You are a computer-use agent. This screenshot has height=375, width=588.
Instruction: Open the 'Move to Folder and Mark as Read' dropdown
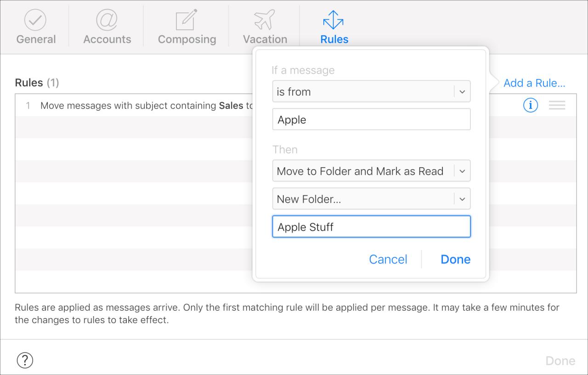coord(371,171)
